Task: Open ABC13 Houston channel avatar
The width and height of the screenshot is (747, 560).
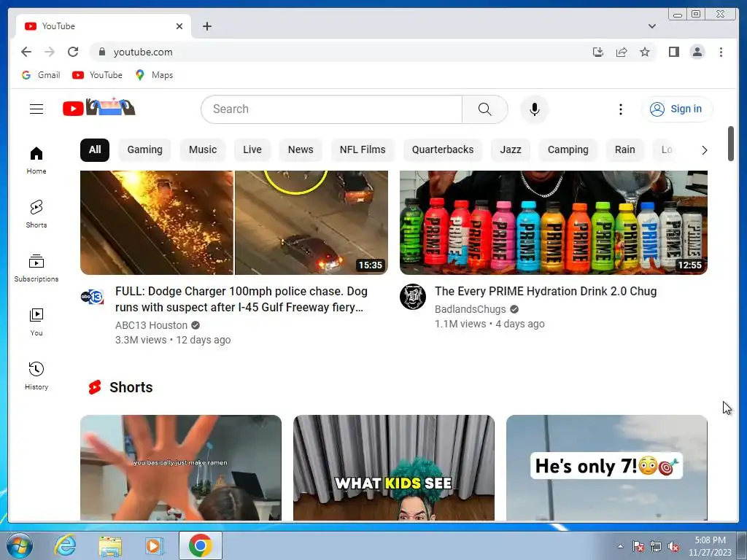Action: pos(92,297)
